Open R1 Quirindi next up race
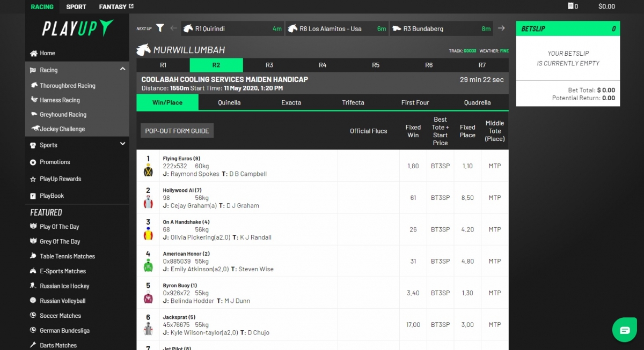The image size is (644, 350). 233,28
